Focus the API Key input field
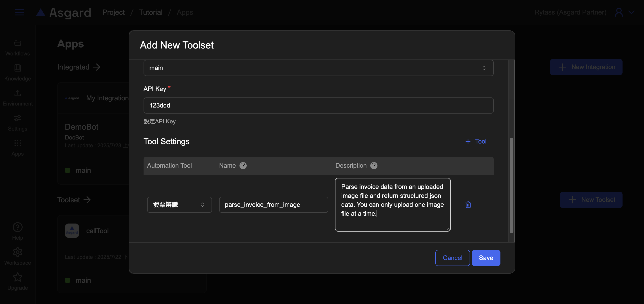This screenshot has width=644, height=304. click(318, 106)
